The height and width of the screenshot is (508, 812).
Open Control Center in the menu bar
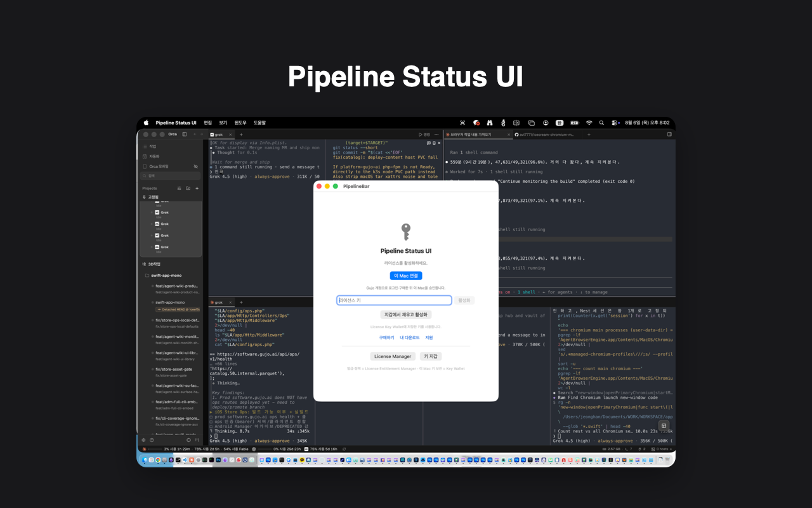(615, 123)
